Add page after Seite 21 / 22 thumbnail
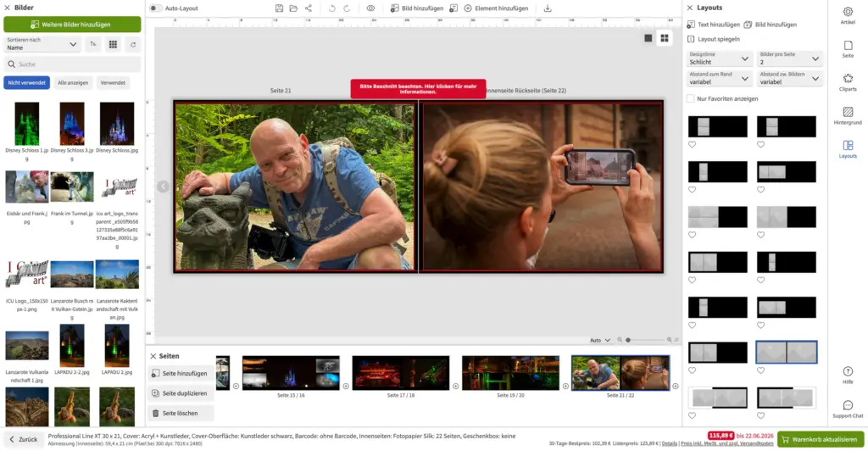 click(x=676, y=387)
